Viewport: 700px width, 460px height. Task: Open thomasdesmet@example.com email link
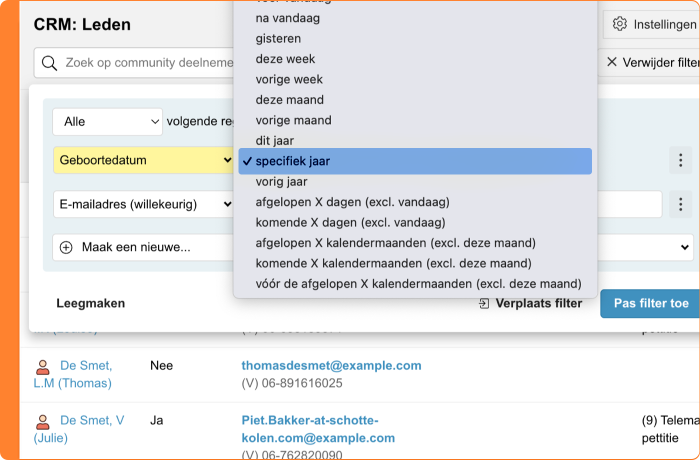(x=331, y=366)
